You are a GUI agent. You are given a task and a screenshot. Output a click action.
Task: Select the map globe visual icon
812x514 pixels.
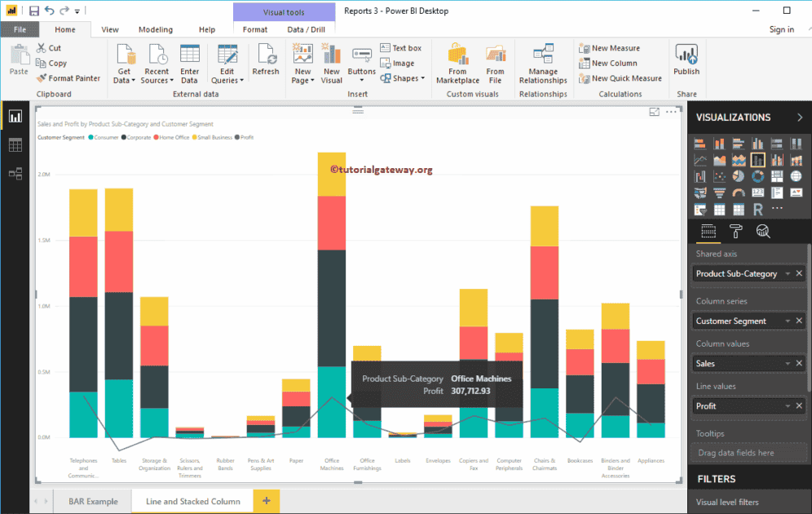click(797, 176)
